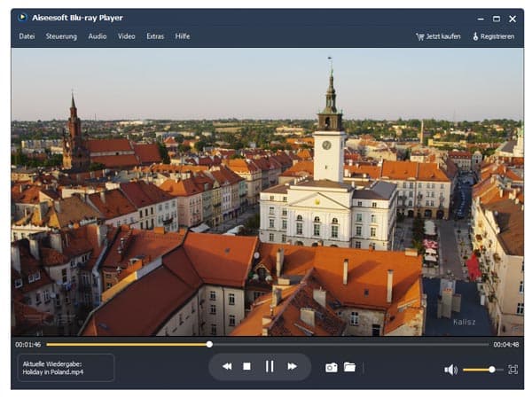Maximize the player window
Viewport: 532px width, 398px height.
(497, 19)
